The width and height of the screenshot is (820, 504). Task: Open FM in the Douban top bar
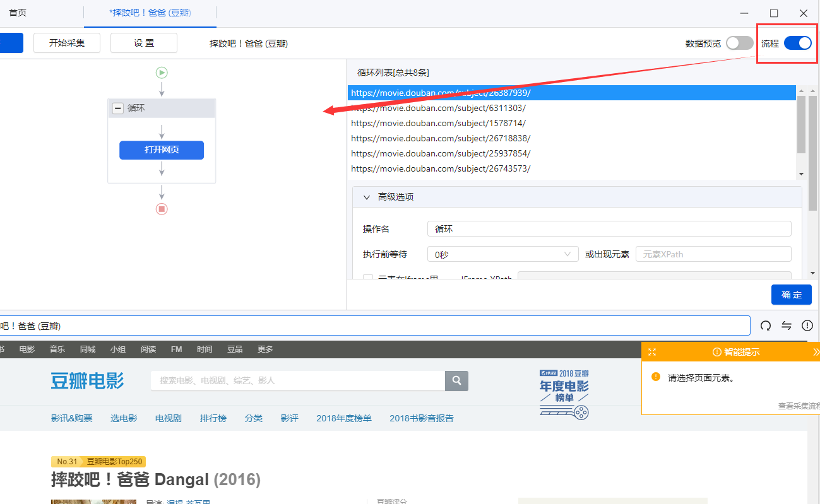tap(176, 349)
